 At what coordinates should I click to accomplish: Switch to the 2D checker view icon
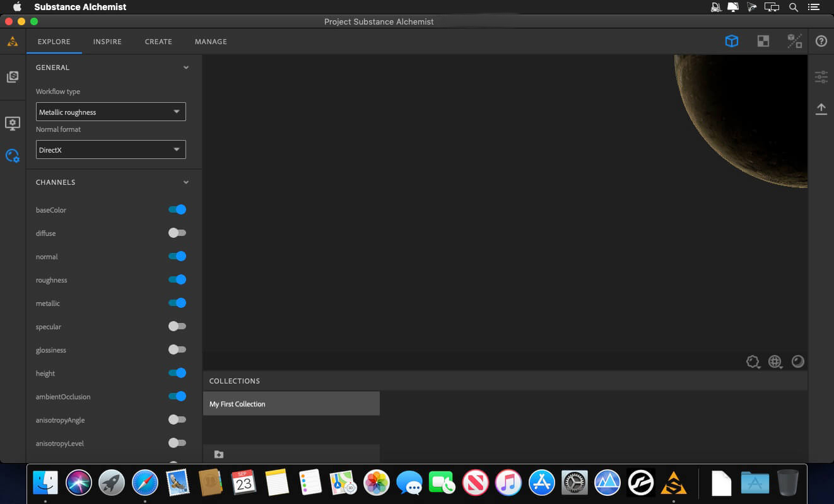point(763,41)
